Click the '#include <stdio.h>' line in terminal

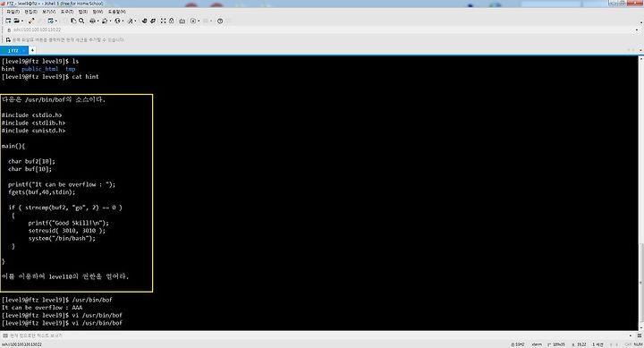pos(31,115)
